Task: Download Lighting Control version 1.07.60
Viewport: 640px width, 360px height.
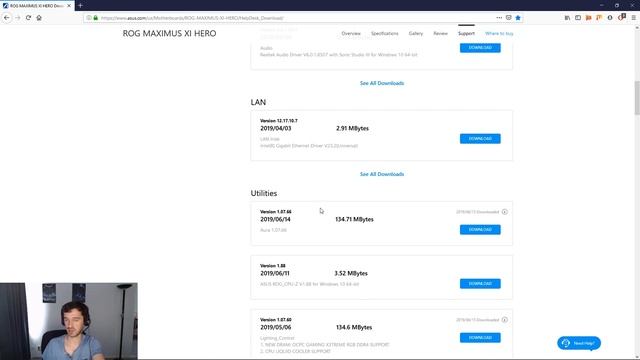Action: click(480, 338)
